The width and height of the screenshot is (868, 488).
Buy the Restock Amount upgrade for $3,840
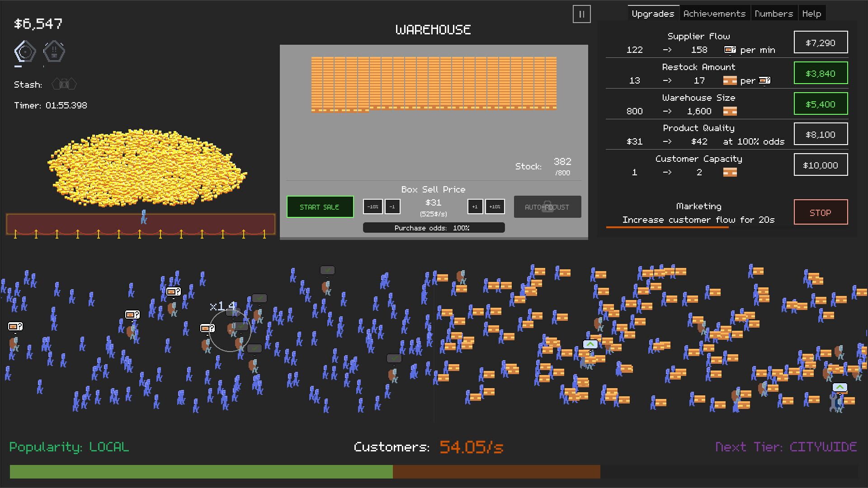point(821,73)
